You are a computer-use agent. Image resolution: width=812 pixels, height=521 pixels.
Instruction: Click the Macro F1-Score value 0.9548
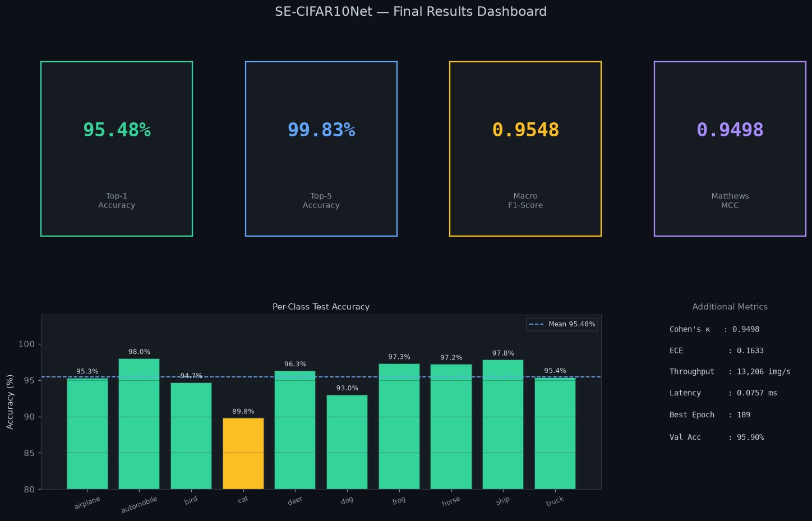525,130
